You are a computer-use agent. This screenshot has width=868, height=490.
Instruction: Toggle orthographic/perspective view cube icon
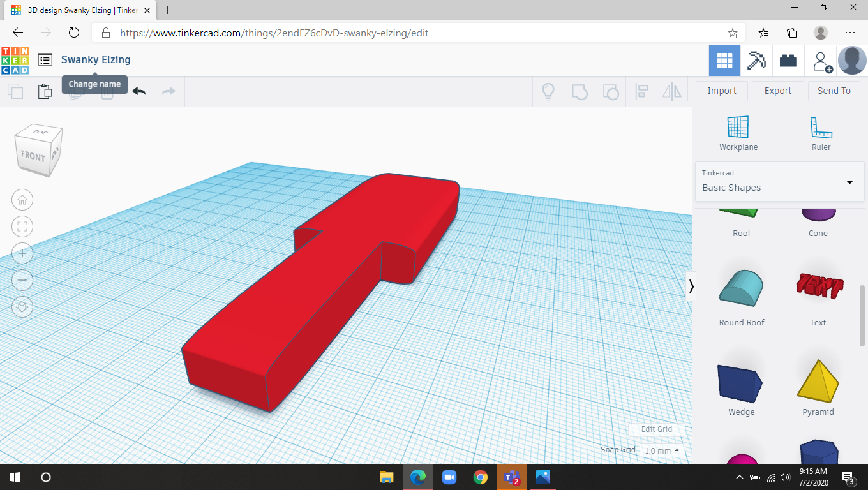pyautogui.click(x=22, y=307)
